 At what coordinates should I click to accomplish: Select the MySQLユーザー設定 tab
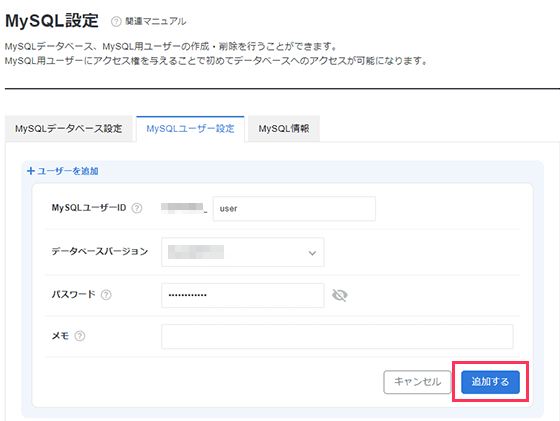coord(190,129)
